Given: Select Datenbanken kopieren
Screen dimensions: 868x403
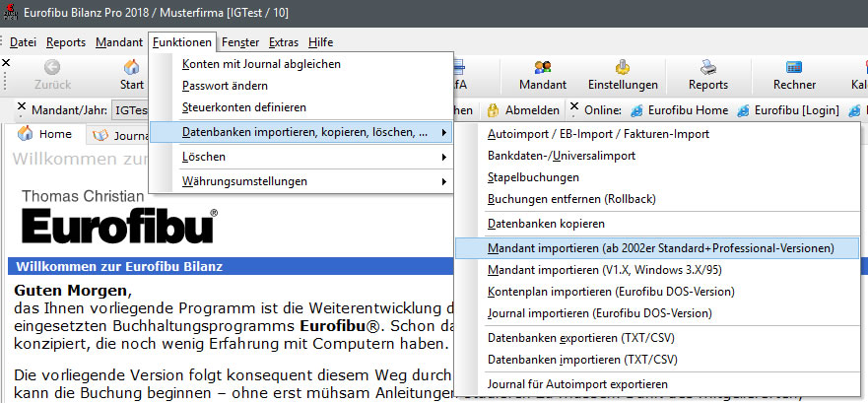Looking at the screenshot, I should click(x=657, y=224).
